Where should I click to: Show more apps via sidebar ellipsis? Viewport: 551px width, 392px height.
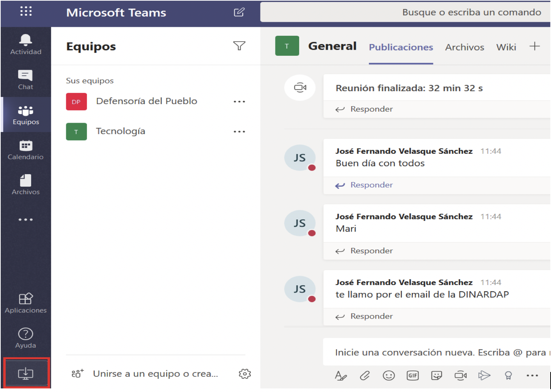pyautogui.click(x=26, y=220)
